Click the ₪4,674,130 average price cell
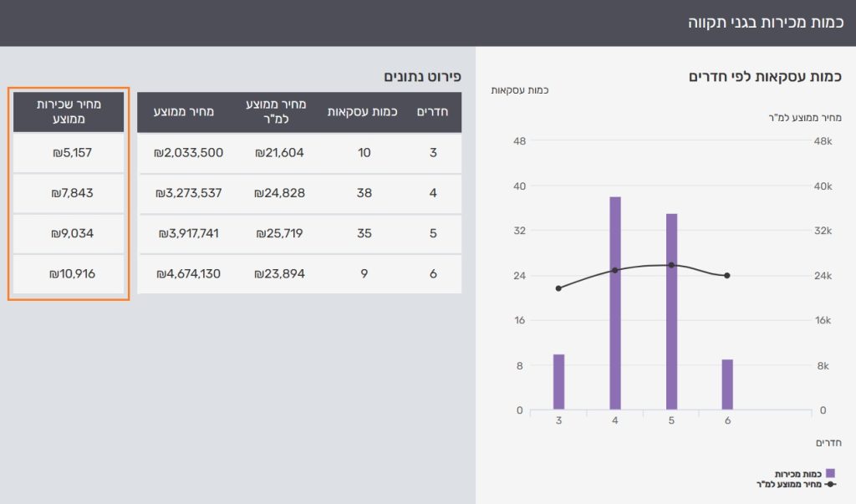This screenshot has width=856, height=504. (x=188, y=273)
